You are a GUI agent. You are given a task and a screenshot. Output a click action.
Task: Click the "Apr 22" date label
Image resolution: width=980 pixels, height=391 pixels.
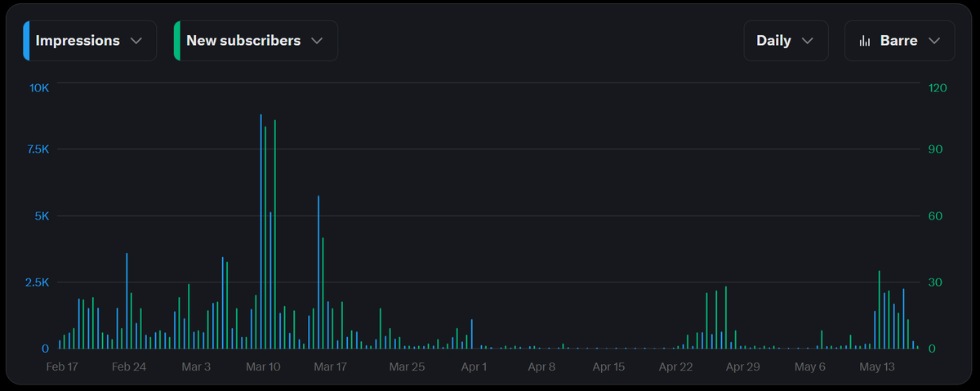(x=675, y=367)
